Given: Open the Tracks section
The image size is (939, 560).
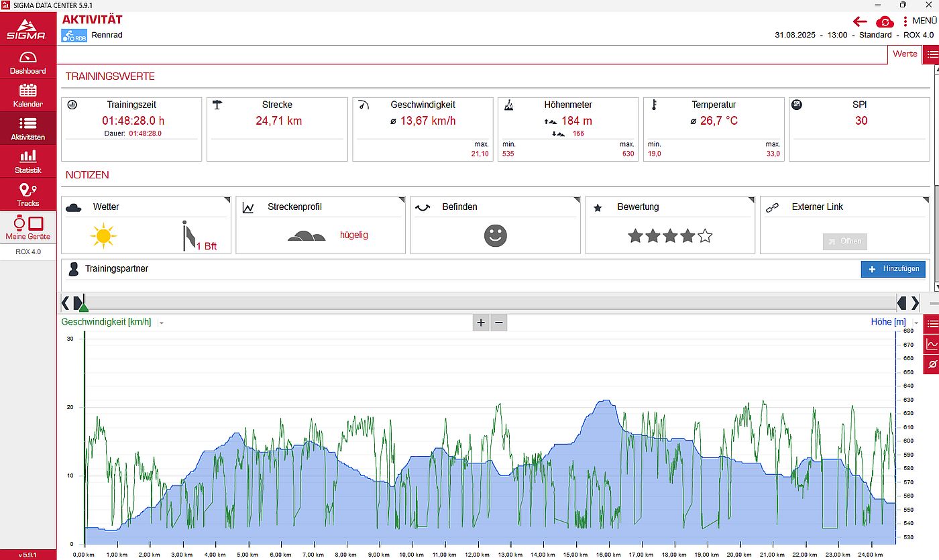Looking at the screenshot, I should click(x=27, y=194).
